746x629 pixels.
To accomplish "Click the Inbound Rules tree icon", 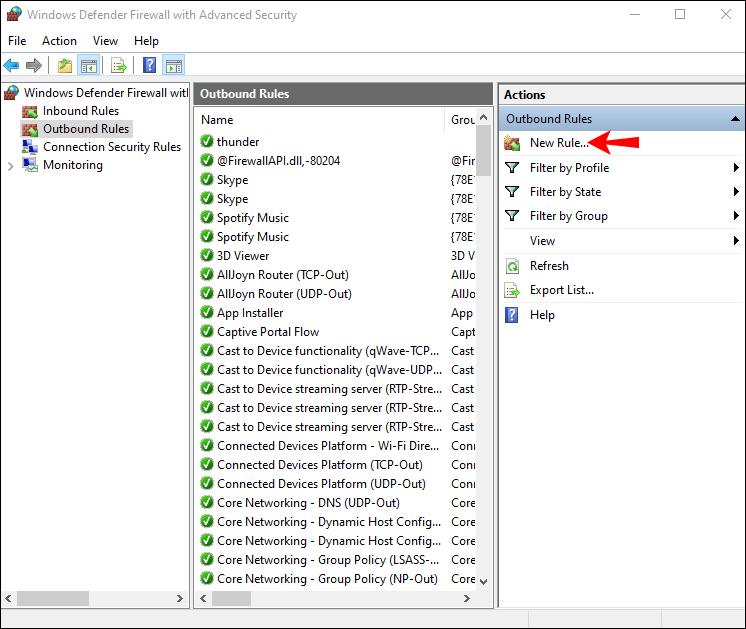I will pyautogui.click(x=30, y=111).
